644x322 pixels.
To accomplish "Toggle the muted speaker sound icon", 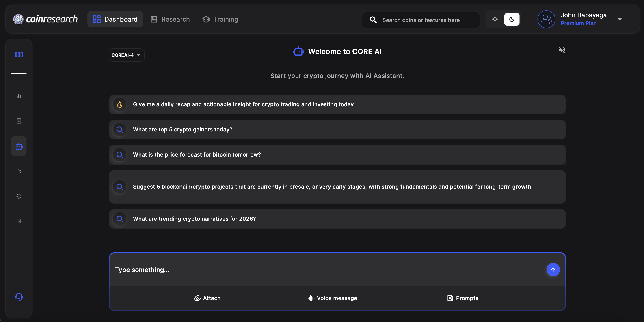I will coord(562,50).
